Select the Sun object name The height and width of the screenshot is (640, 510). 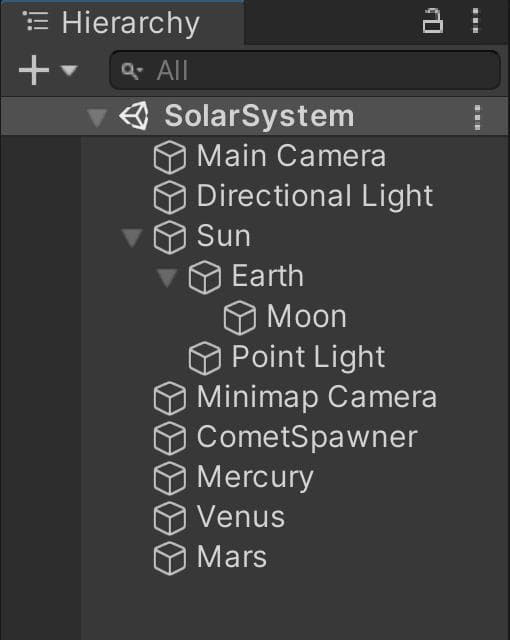[224, 236]
